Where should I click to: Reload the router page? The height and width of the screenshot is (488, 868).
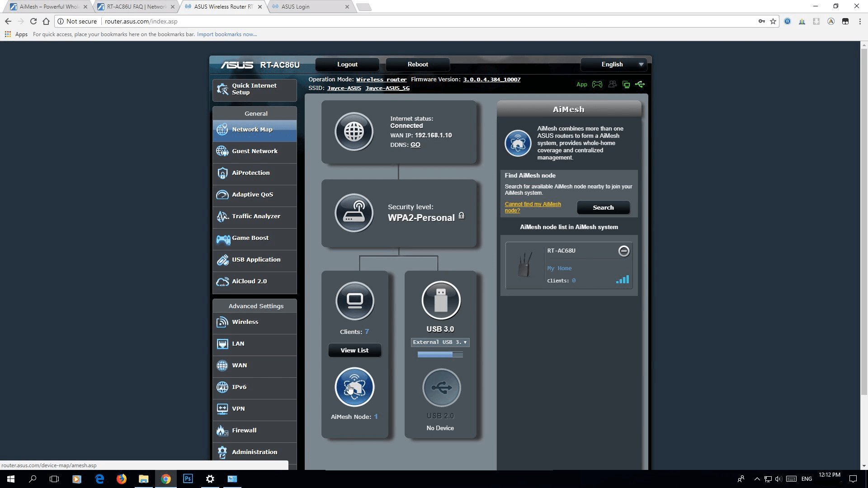pyautogui.click(x=33, y=21)
